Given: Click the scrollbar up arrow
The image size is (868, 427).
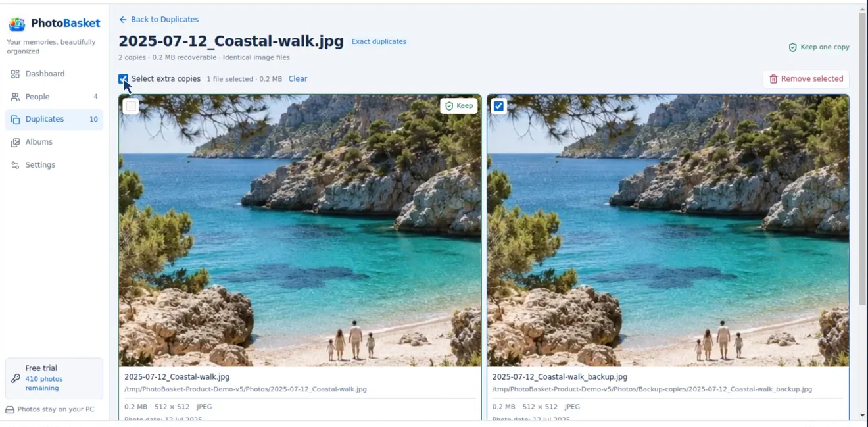Looking at the screenshot, I should pyautogui.click(x=863, y=9).
